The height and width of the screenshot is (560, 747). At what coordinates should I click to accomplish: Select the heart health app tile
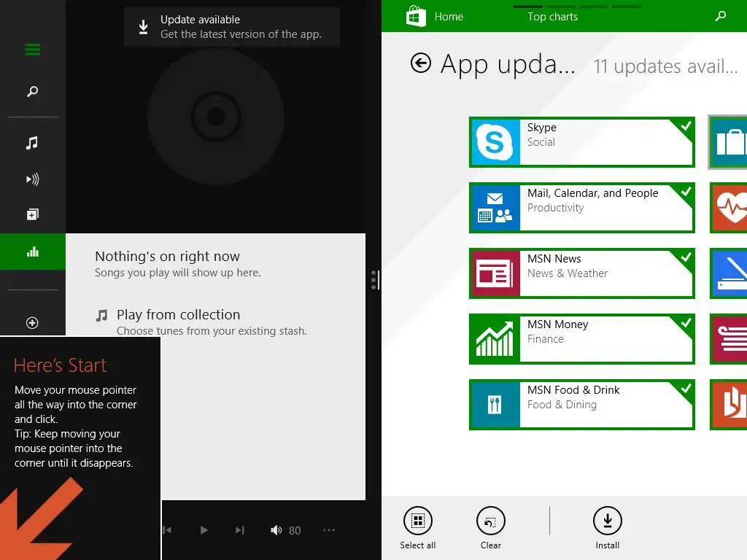[729, 208]
